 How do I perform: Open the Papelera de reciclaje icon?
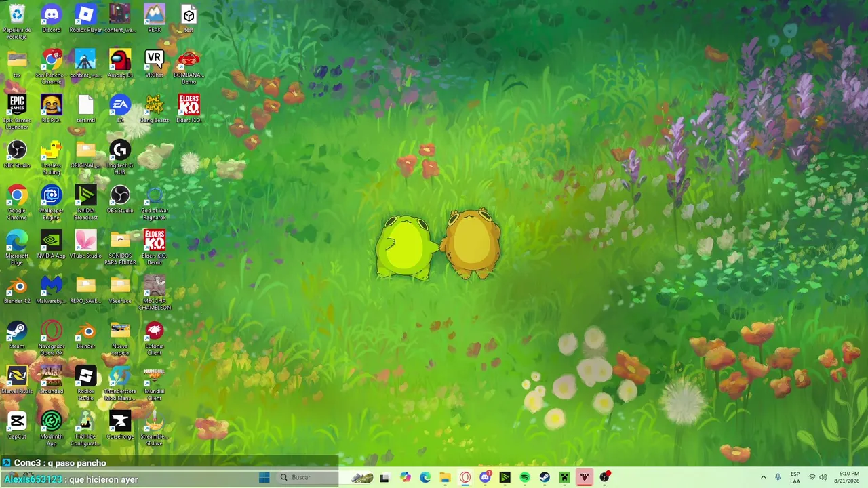click(17, 20)
